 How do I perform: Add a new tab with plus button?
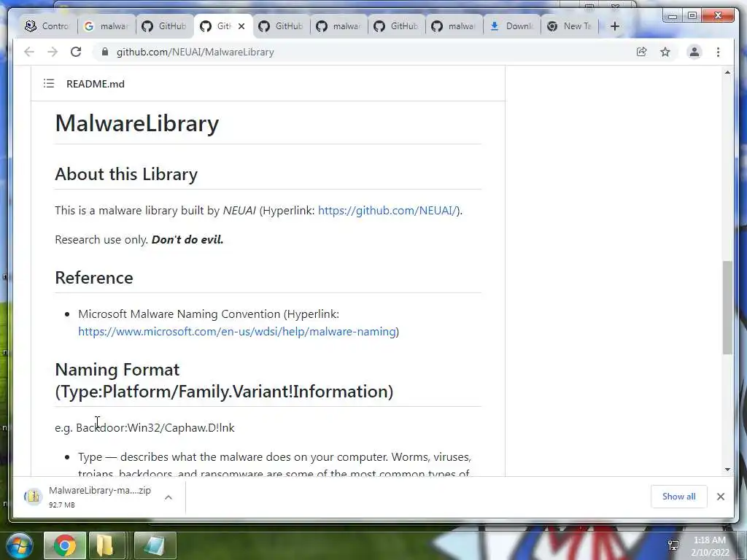tap(614, 26)
